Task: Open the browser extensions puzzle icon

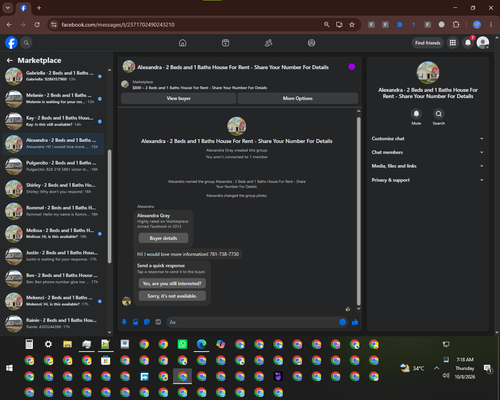Action: pos(456,25)
